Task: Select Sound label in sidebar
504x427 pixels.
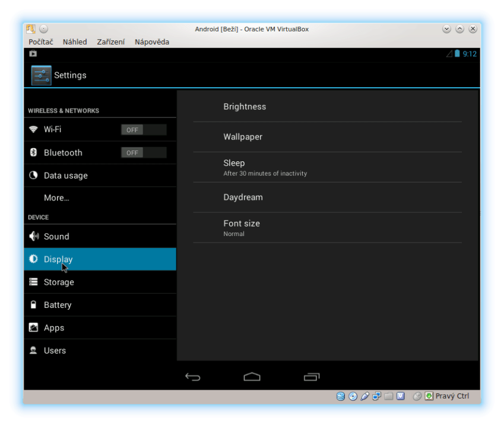Action: coord(56,237)
